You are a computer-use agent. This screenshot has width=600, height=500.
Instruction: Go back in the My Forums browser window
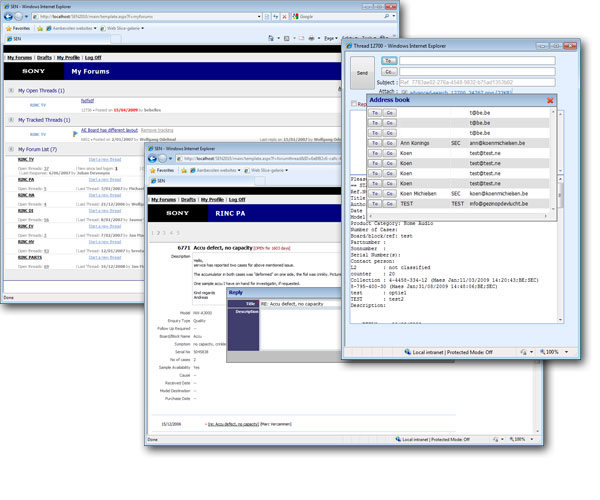point(8,16)
